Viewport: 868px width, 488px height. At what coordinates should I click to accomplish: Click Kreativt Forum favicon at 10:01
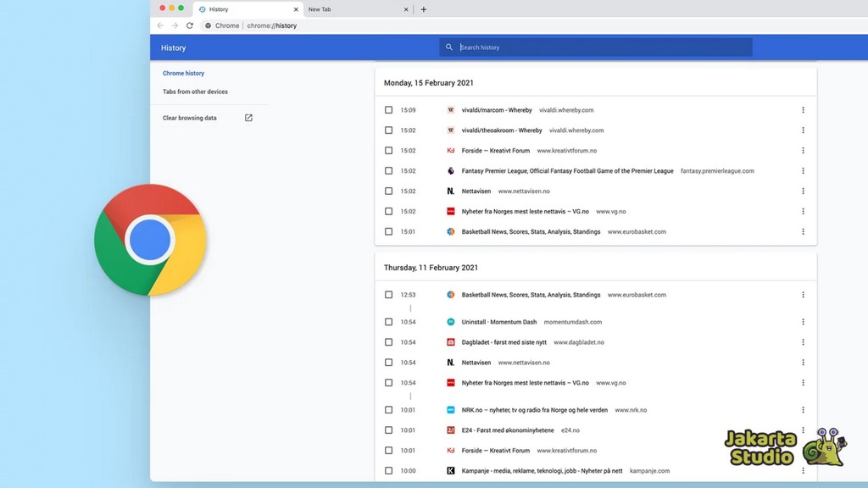[451, 451]
